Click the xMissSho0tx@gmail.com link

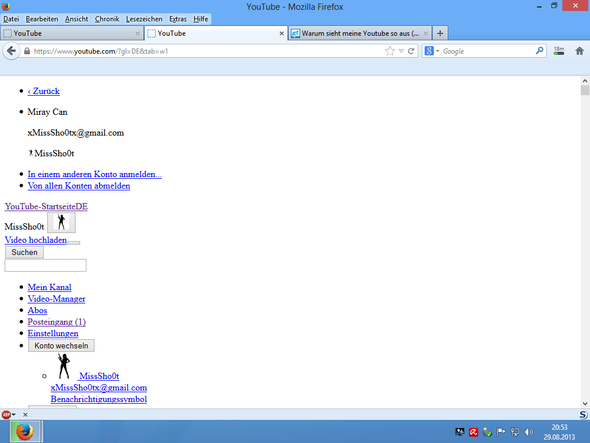click(x=99, y=388)
